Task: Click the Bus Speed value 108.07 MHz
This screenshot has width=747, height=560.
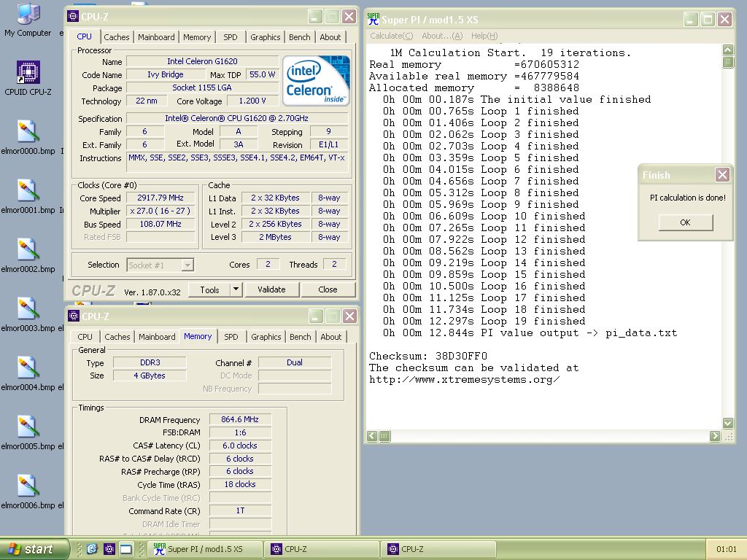Action: [160, 224]
